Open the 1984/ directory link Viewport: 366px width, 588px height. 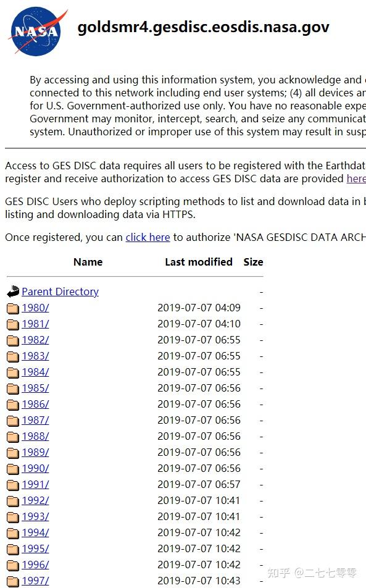35,372
